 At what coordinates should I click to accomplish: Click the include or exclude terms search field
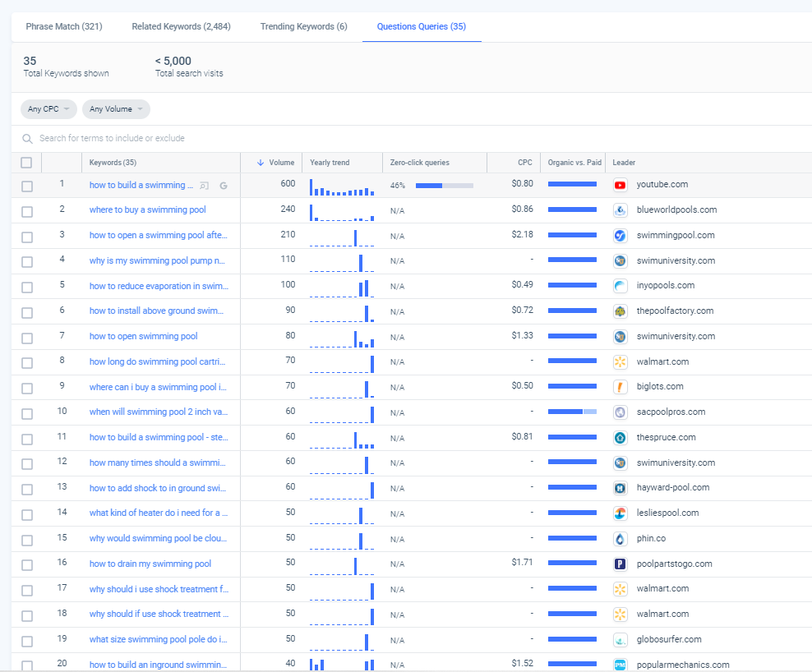pyautogui.click(x=247, y=139)
